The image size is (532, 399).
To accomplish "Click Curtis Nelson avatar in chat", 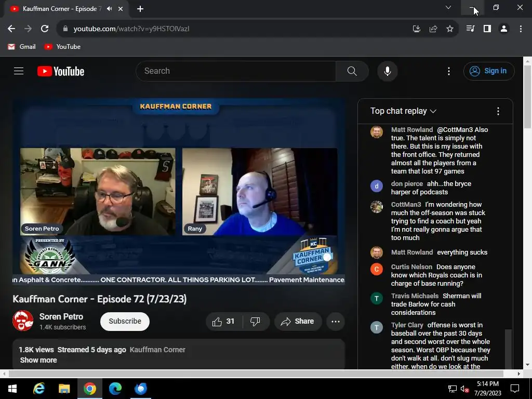I will coord(377,269).
